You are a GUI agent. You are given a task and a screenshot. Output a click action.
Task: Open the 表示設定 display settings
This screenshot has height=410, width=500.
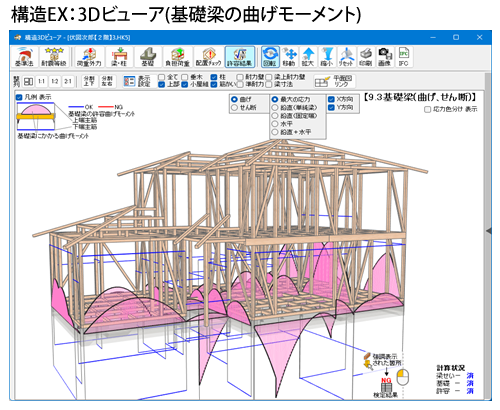137,81
